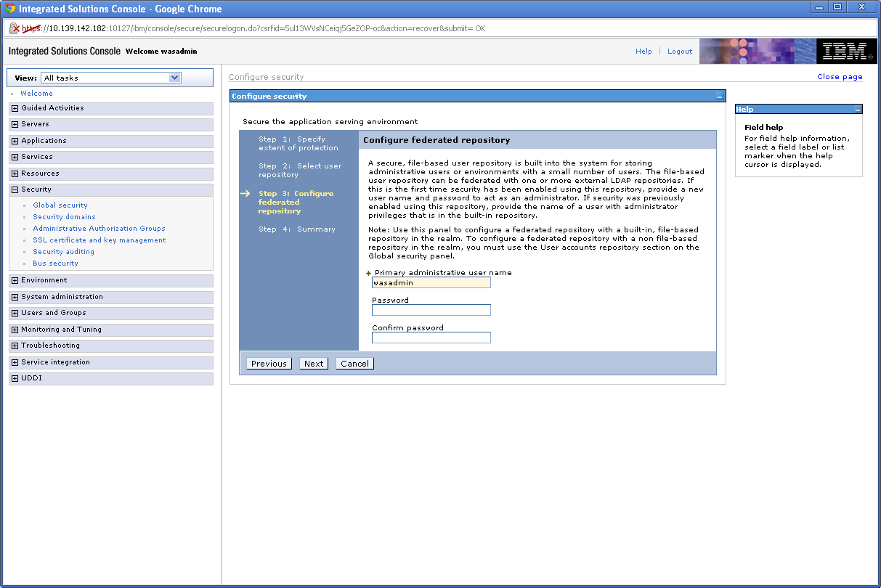Viewport: 881px width, 588px height.
Task: Expand the Service integration section
Action: coord(15,362)
